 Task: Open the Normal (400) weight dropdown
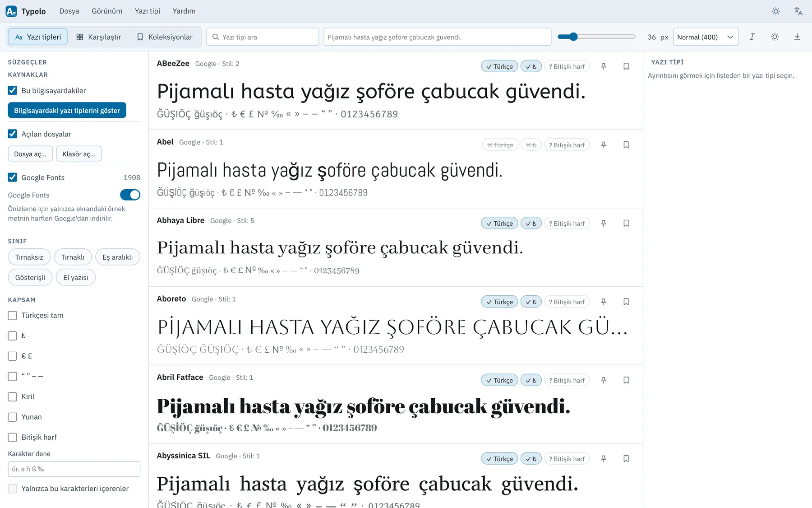point(706,37)
